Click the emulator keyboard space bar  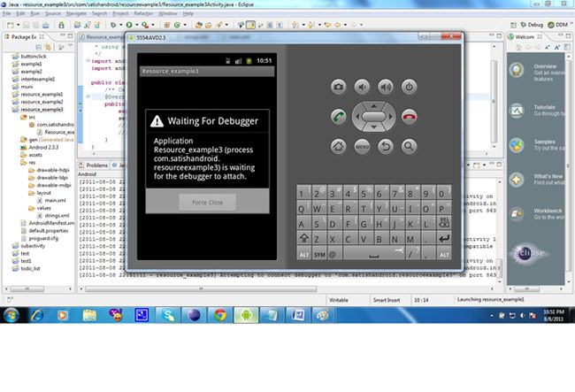coord(373,254)
